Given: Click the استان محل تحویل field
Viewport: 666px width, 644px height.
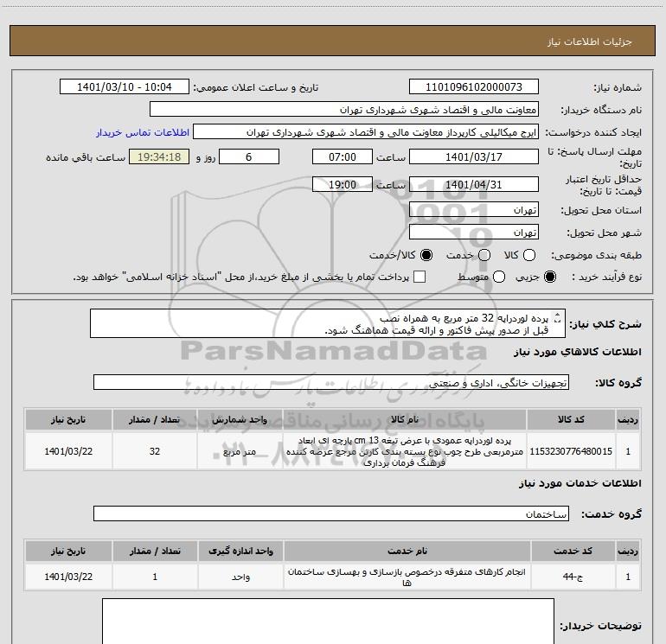Looking at the screenshot, I should tap(474, 209).
